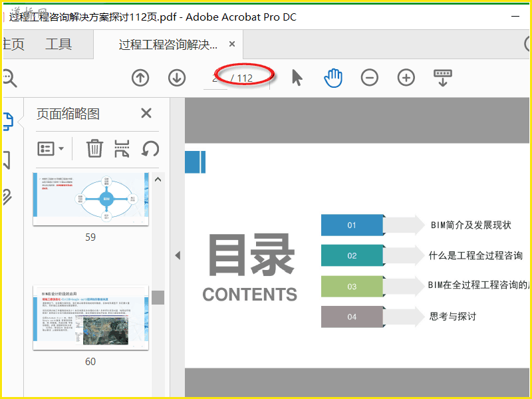Image resolution: width=532 pixels, height=399 pixels.
Task: Click thumbnail scrollbar up arrow
Action: [158, 180]
